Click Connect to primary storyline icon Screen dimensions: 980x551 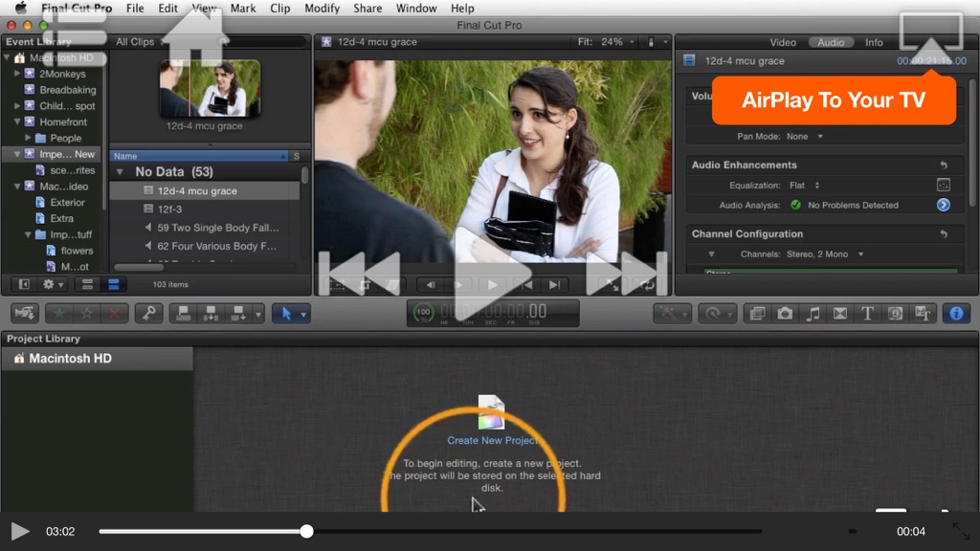(x=183, y=313)
